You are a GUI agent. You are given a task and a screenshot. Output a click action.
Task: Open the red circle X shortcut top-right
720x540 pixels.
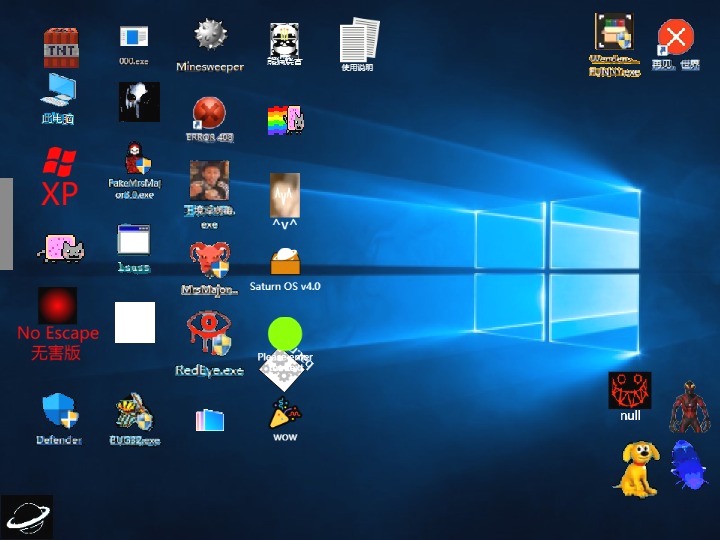click(676, 45)
